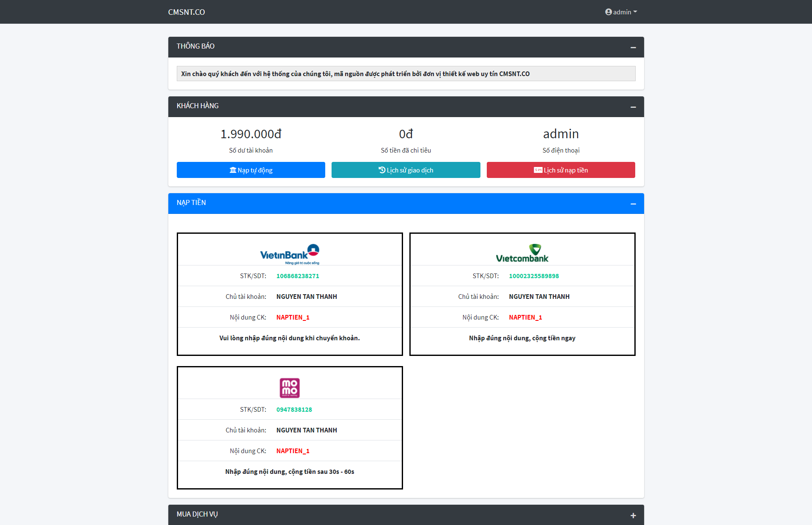Select Vietcombank account number 10002325589898

534,276
